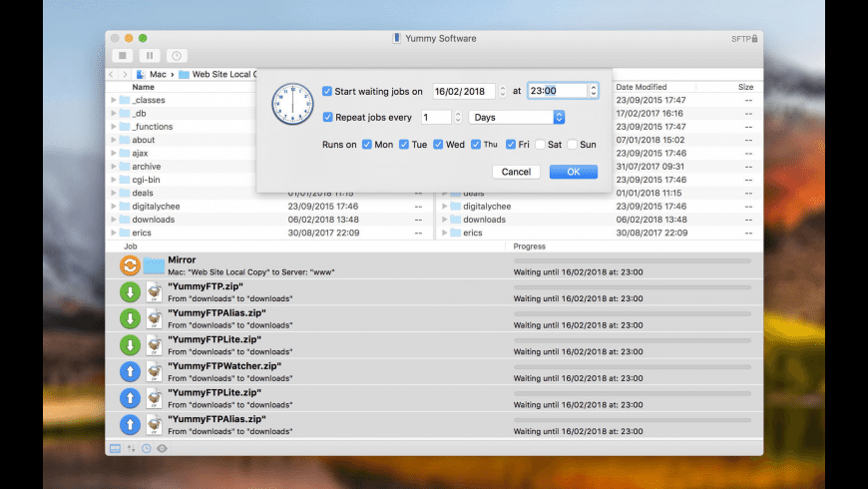
Task: Go forward with the right navigation arrow
Action: pyautogui.click(x=125, y=74)
